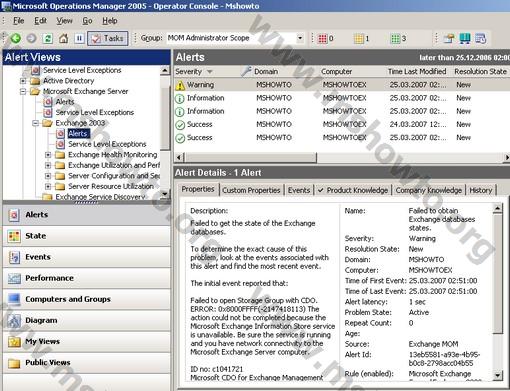The image size is (510, 391).
Task: Click the yellow warning alerts counter icon
Action: (x=359, y=39)
